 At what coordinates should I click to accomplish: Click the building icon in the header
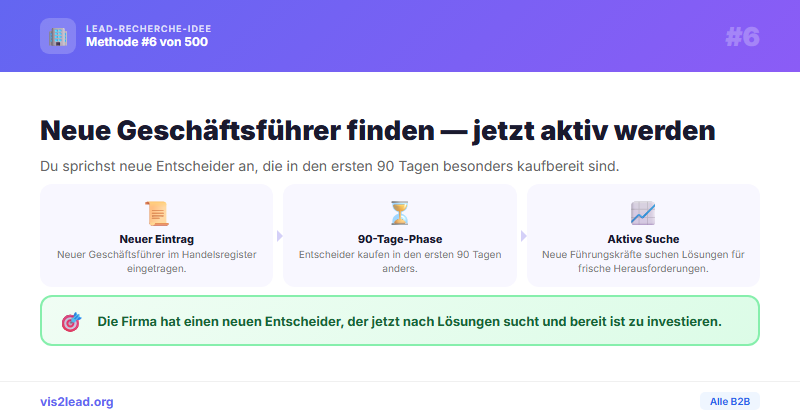(58, 36)
